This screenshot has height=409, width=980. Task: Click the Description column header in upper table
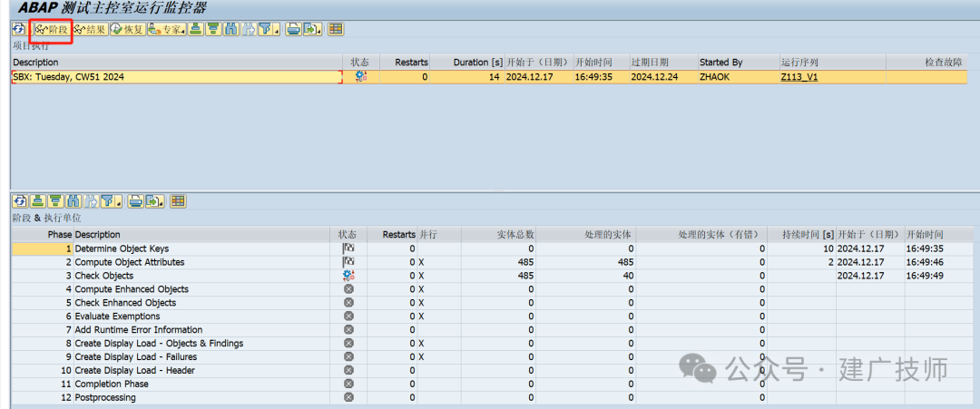pos(177,63)
